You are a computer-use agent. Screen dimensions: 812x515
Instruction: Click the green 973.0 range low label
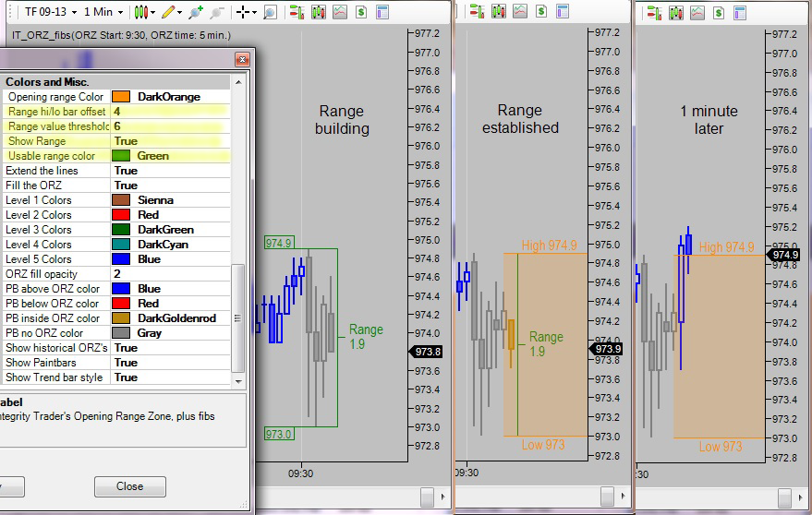[x=279, y=434]
